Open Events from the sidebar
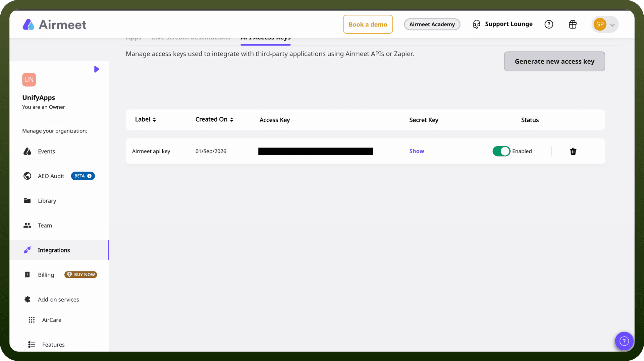Viewport: 644px width, 361px height. [46, 152]
